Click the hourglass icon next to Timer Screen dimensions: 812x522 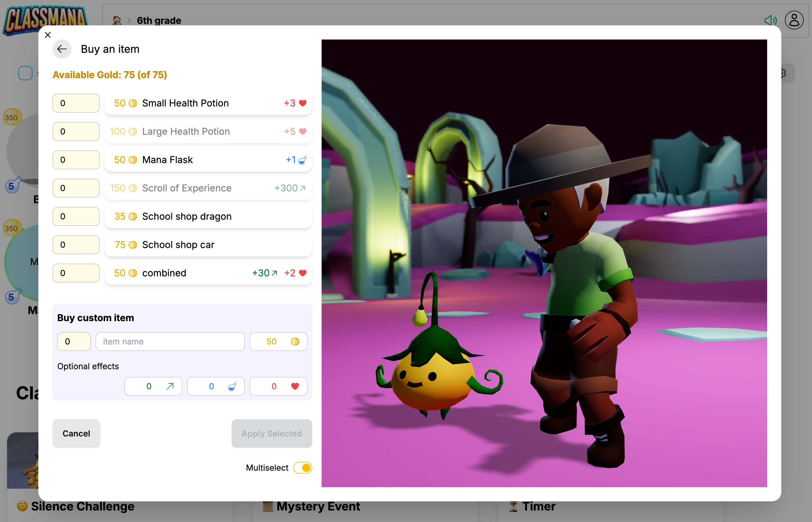(513, 506)
